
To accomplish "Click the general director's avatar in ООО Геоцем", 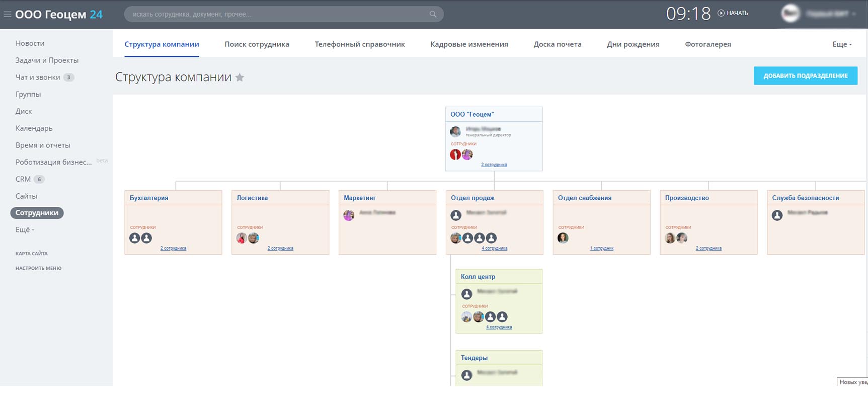I will 455,132.
